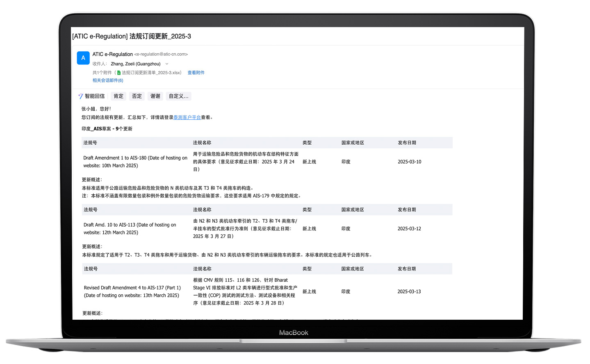Image resolution: width=590 pixels, height=364 pixels.
Task: Click the sender address e-regulation@atic-cn.com
Action: pyautogui.click(x=161, y=54)
